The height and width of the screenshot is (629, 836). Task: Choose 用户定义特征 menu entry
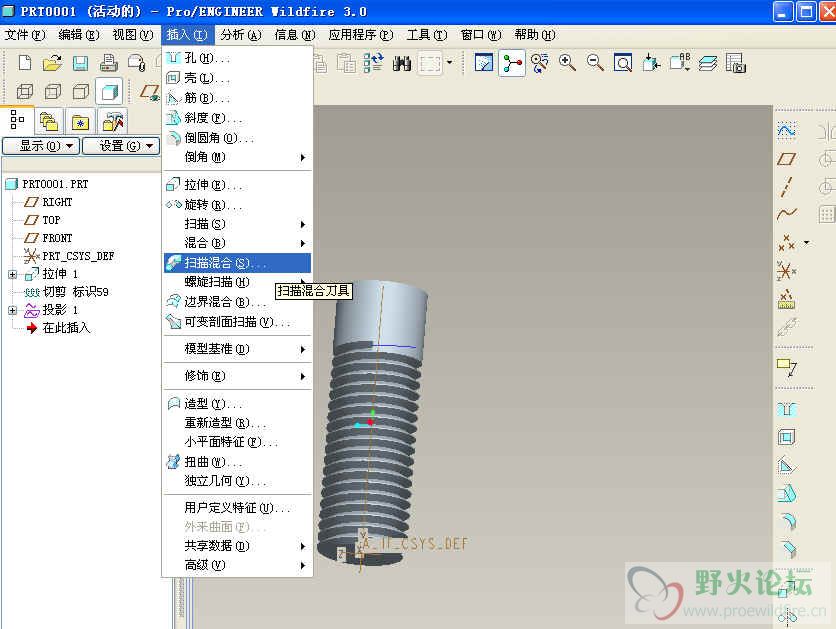click(x=237, y=508)
